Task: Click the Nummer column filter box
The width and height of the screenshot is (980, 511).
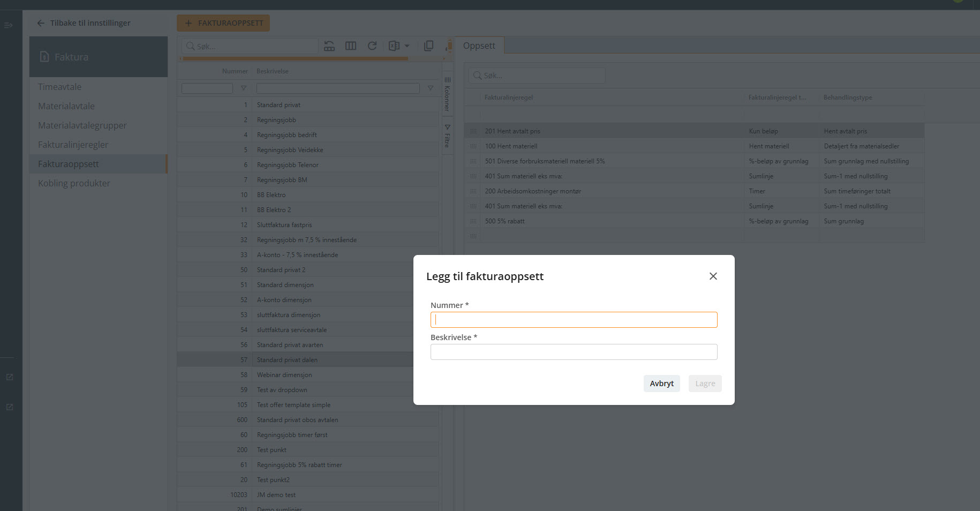Action: pyautogui.click(x=207, y=88)
